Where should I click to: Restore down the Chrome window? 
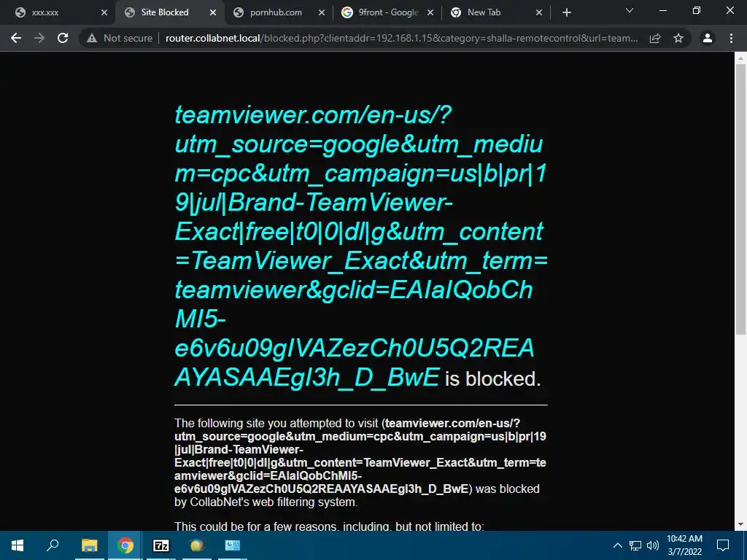point(697,10)
